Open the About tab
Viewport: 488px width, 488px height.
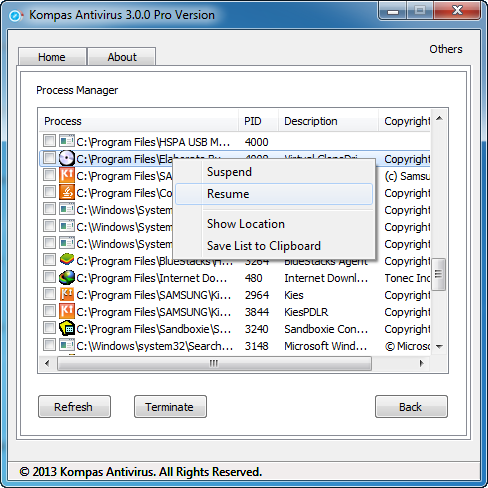122,57
